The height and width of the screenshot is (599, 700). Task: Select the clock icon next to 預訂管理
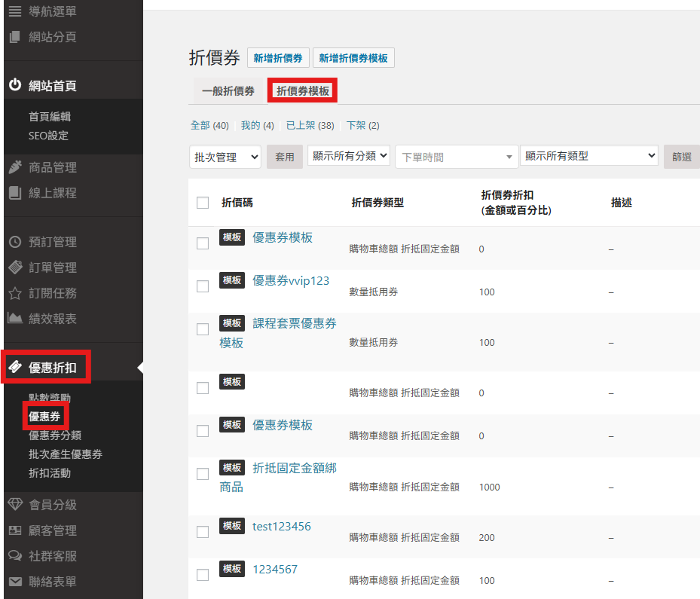(15, 242)
